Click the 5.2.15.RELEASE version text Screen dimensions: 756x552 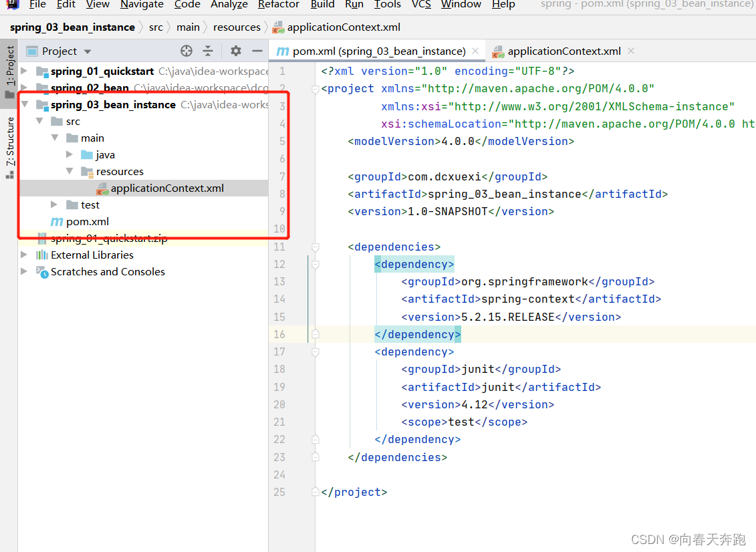pyautogui.click(x=508, y=317)
